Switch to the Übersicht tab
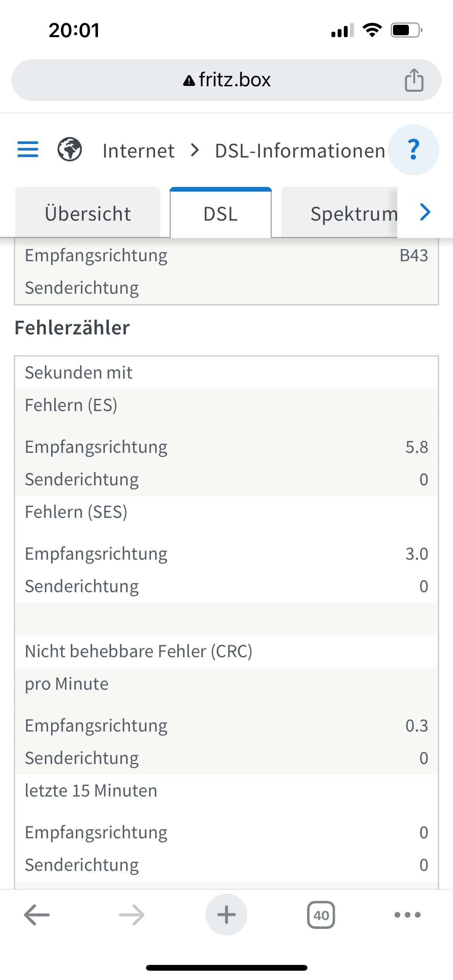453x980 pixels. point(88,214)
